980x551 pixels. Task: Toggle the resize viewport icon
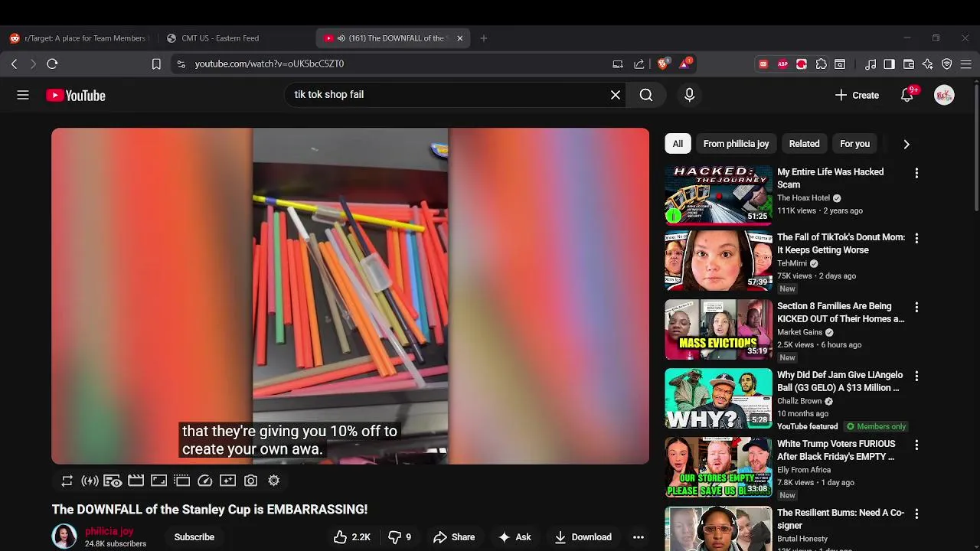click(x=158, y=481)
